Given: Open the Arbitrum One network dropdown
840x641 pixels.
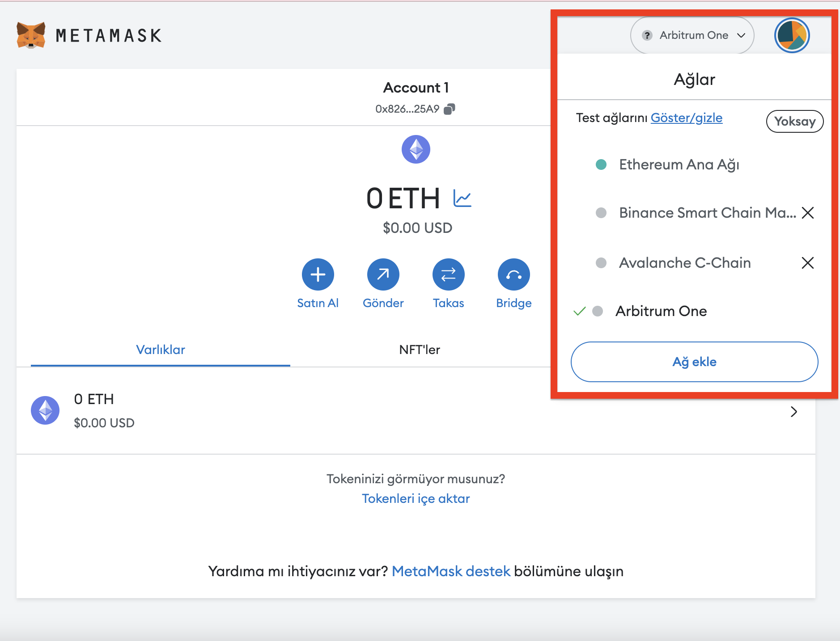Looking at the screenshot, I should point(692,35).
